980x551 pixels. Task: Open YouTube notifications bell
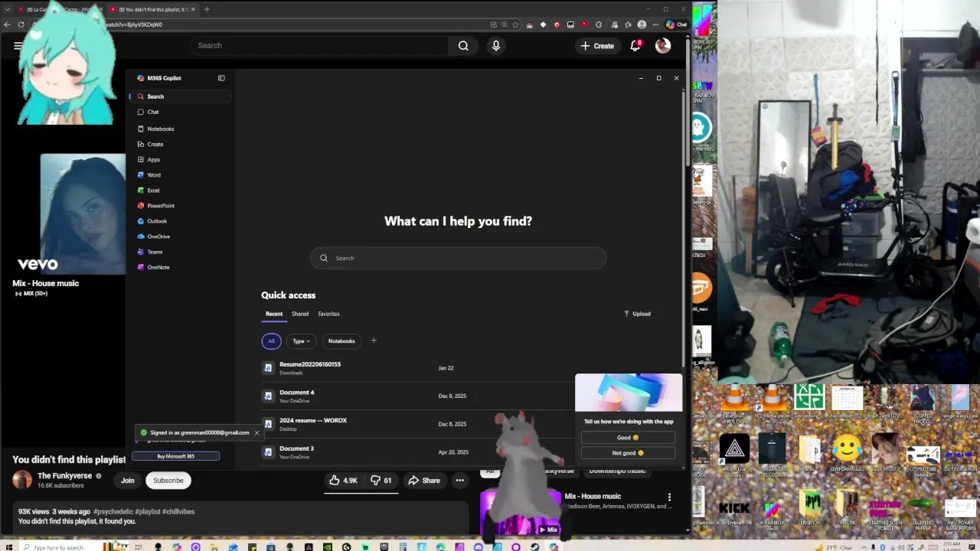pyautogui.click(x=635, y=46)
